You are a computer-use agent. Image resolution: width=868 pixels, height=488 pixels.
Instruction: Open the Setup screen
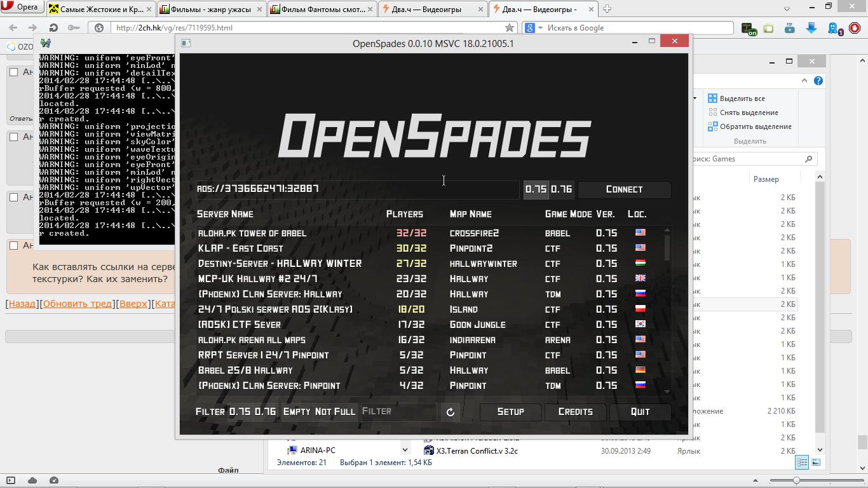[510, 412]
